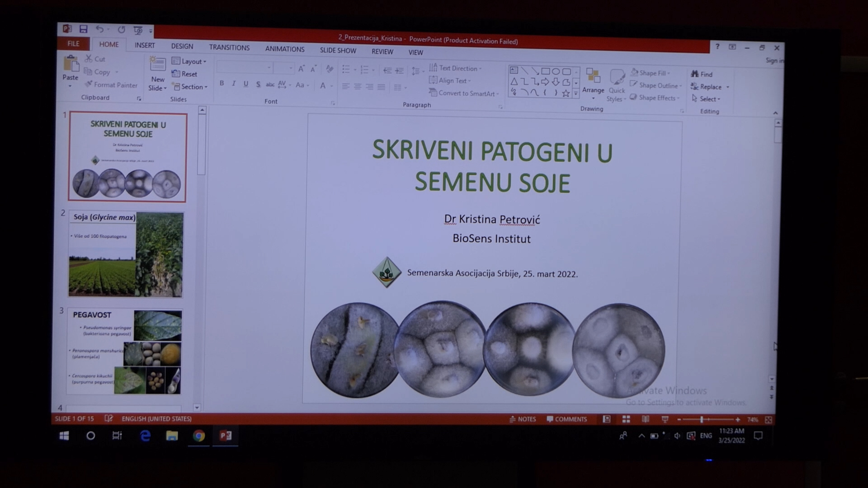Toggle text Shadow formatting

[258, 84]
